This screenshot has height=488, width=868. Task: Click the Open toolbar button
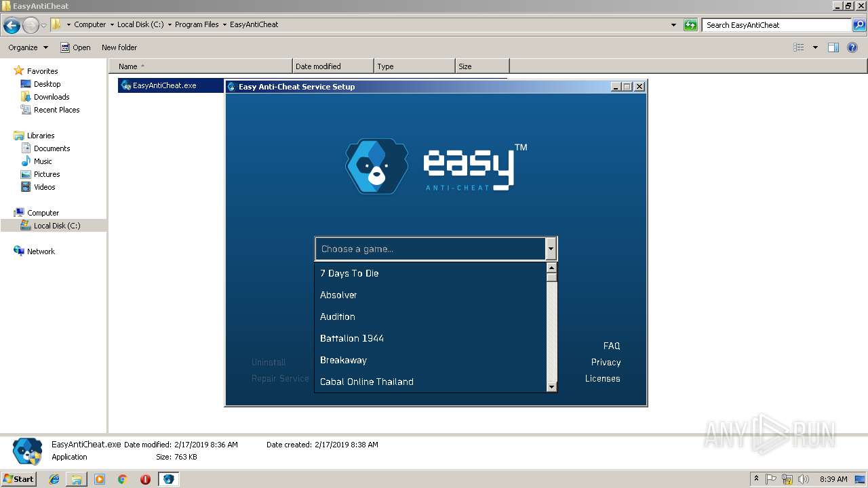pyautogui.click(x=75, y=47)
